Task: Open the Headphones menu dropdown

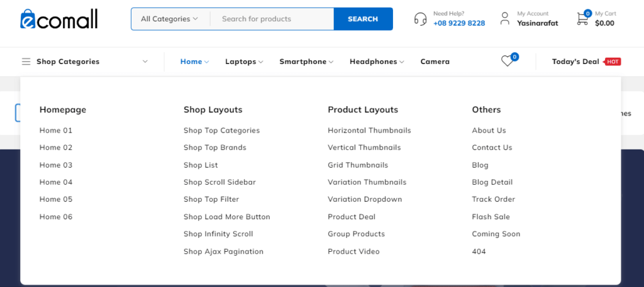Action: tap(377, 62)
